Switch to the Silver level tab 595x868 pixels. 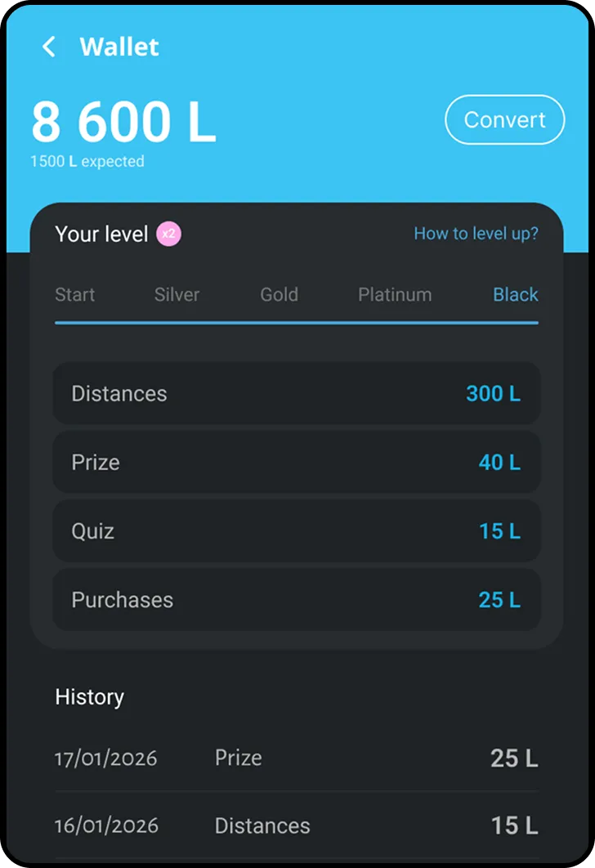tap(177, 294)
